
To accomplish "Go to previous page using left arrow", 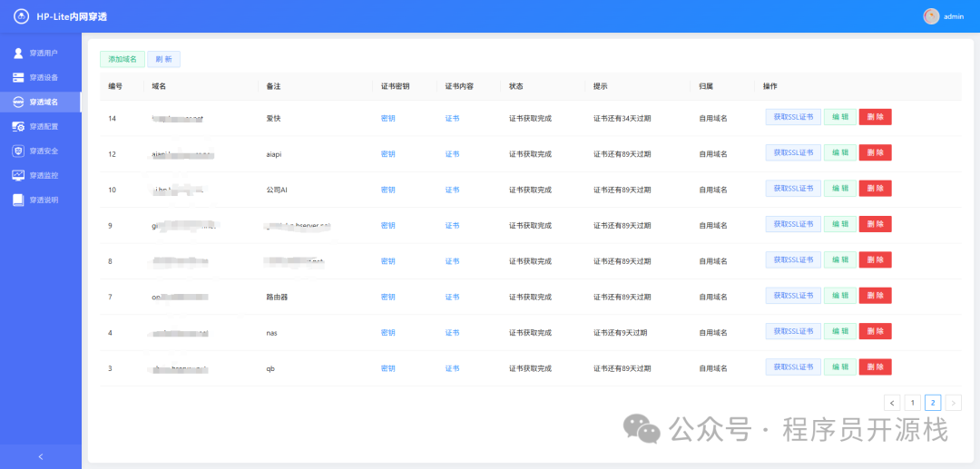I will point(892,403).
